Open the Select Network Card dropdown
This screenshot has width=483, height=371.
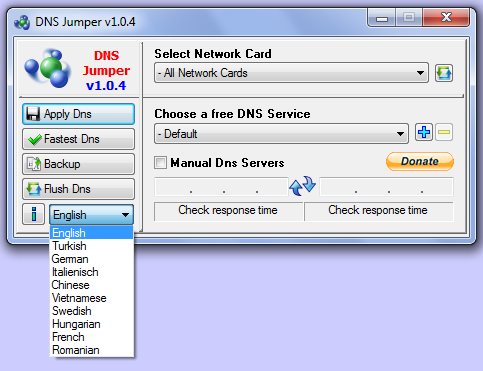coord(291,73)
